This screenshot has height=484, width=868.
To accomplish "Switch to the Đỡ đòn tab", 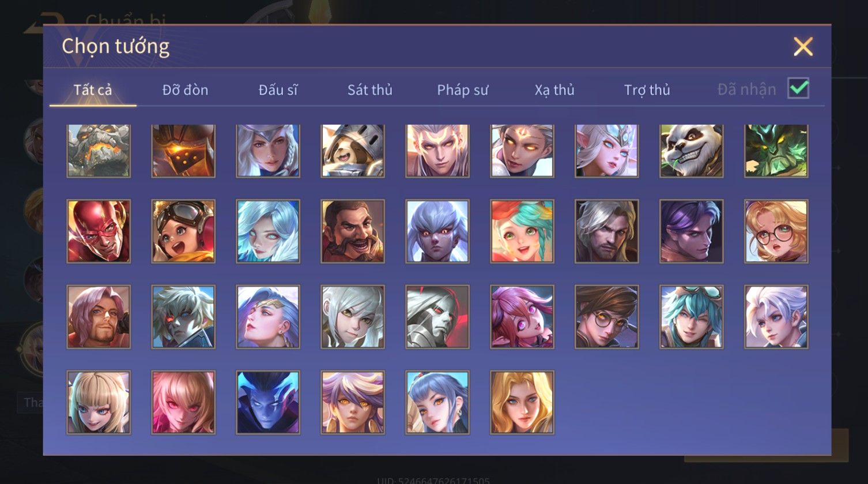I will (x=185, y=90).
